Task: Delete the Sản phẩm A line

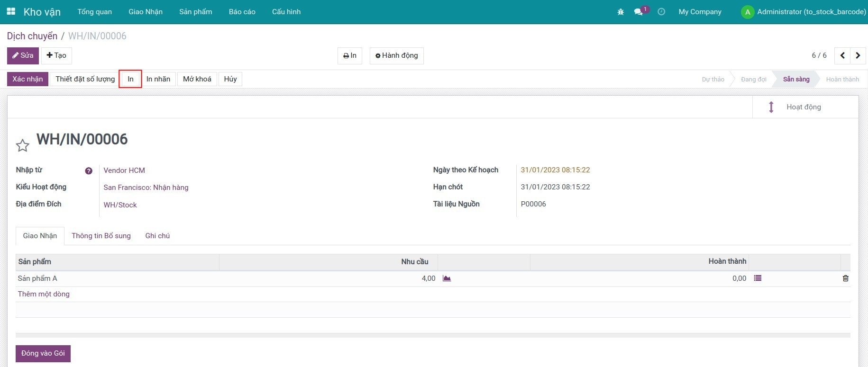Action: [845, 278]
